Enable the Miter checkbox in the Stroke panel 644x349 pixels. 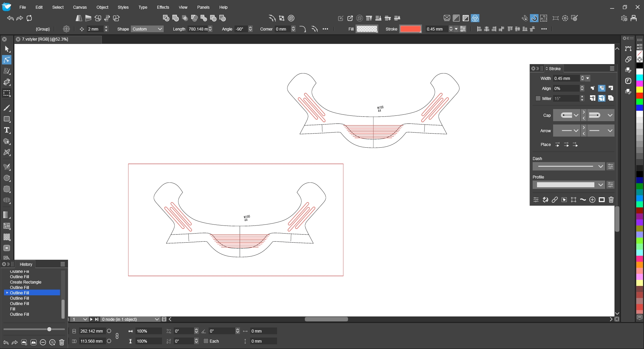pos(538,98)
